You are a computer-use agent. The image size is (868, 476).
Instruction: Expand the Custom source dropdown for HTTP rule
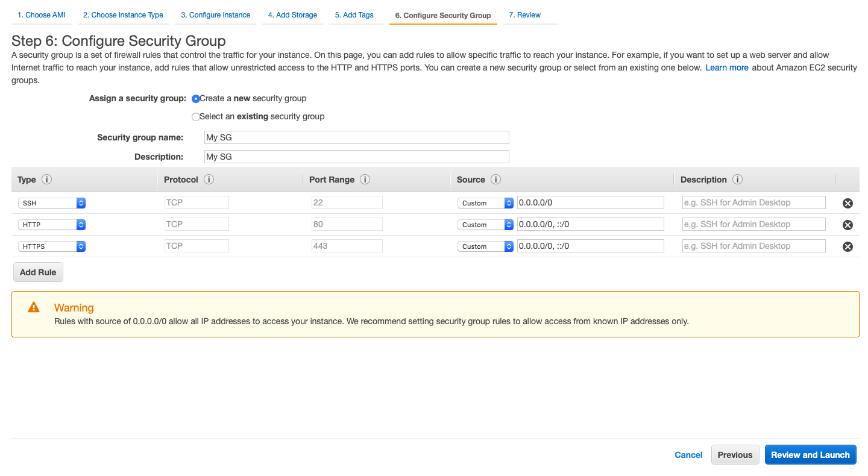pyautogui.click(x=485, y=225)
